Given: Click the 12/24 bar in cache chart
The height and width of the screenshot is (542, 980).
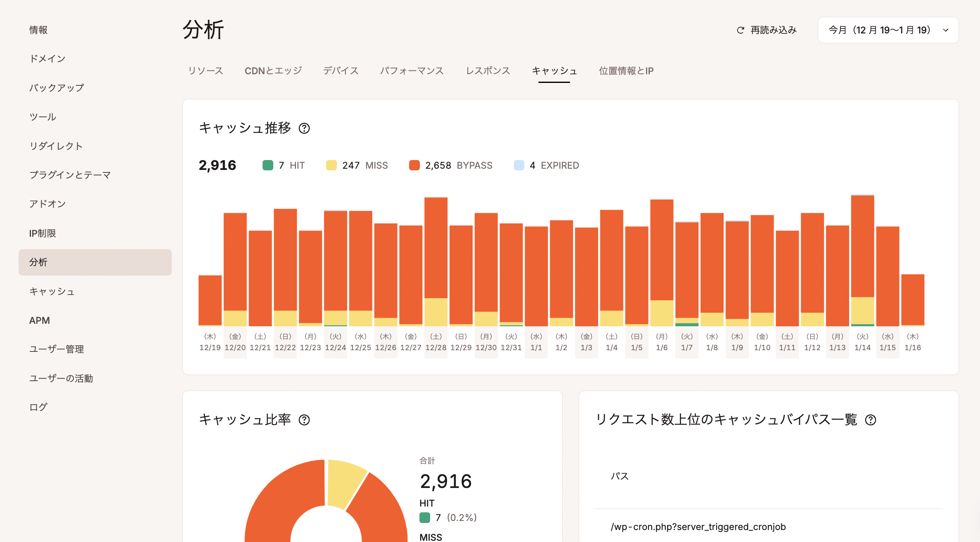Looking at the screenshot, I should pyautogui.click(x=336, y=268).
